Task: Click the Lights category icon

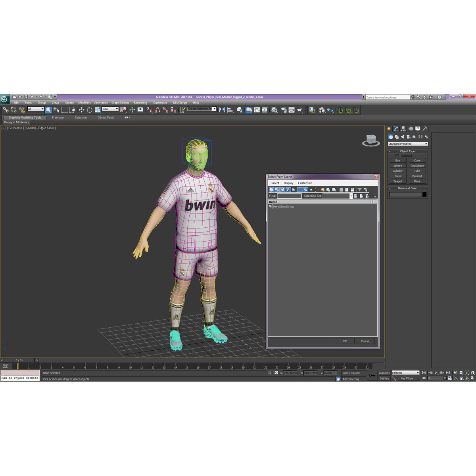Action: pos(402,137)
